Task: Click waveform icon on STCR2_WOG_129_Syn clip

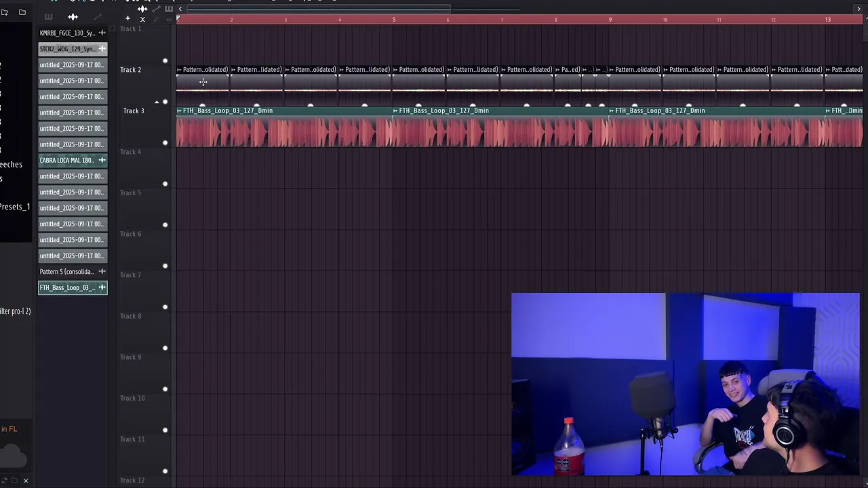Action: pos(102,49)
